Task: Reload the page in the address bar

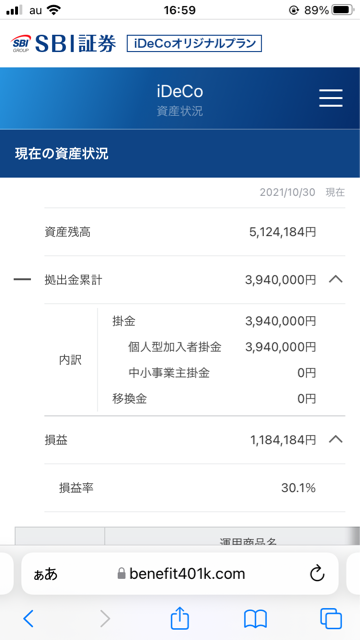Action: [x=317, y=574]
